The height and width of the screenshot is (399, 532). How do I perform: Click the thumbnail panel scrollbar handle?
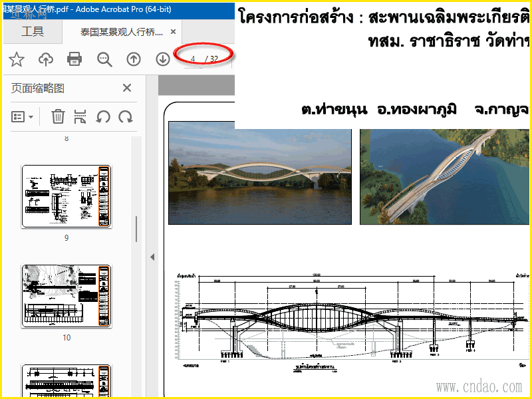136,229
